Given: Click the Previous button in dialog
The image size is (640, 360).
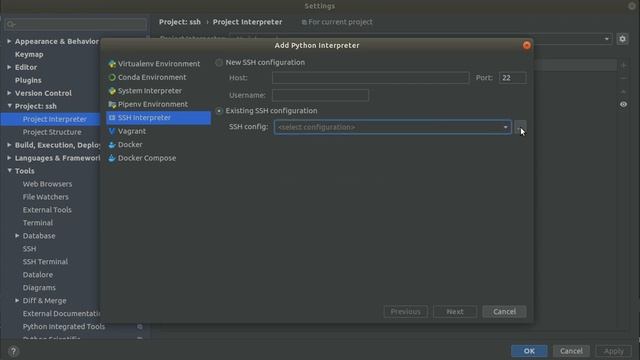Looking at the screenshot, I should [405, 312].
